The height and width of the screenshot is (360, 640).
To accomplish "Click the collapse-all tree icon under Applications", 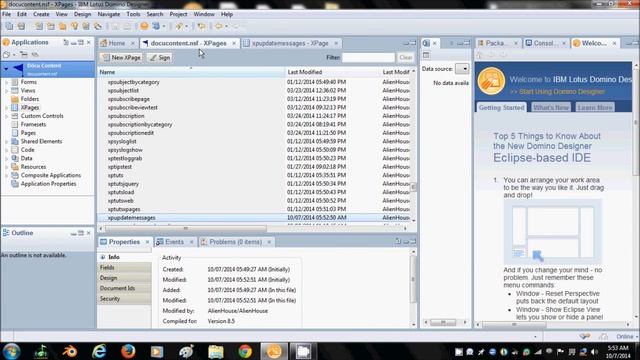I will (24, 54).
